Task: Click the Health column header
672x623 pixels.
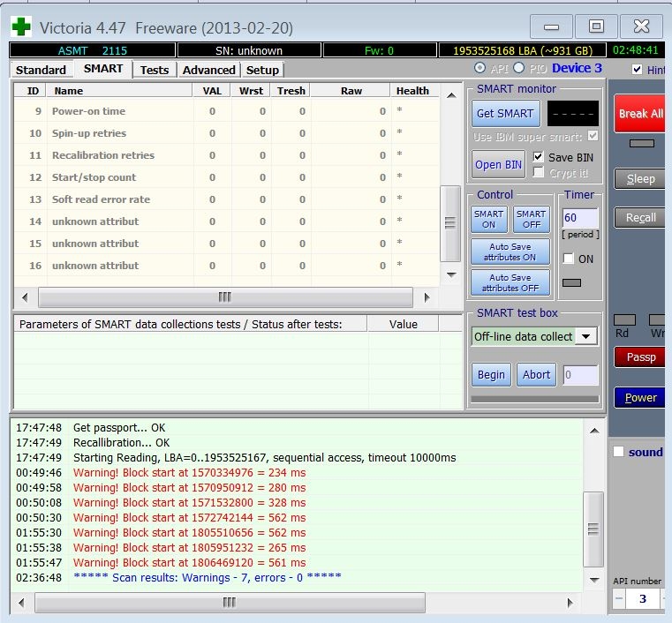Action: 412,91
